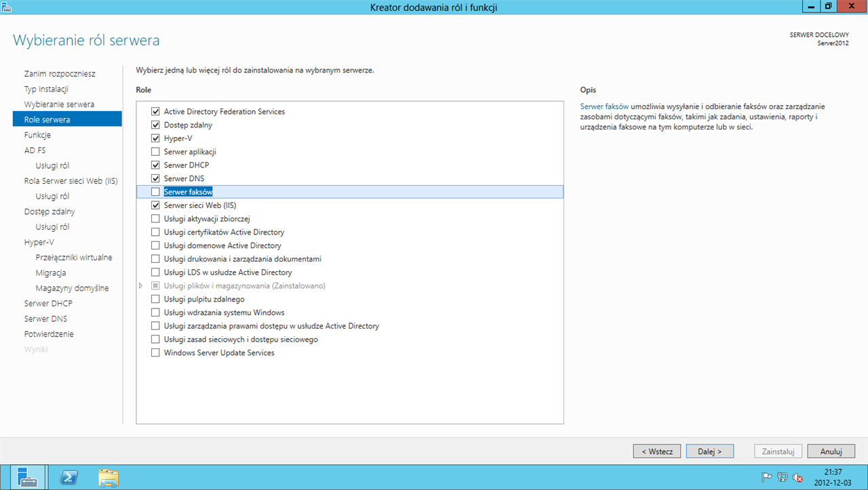
Task: Check Usługi zarządzania prawami dostępu
Action: click(x=155, y=326)
